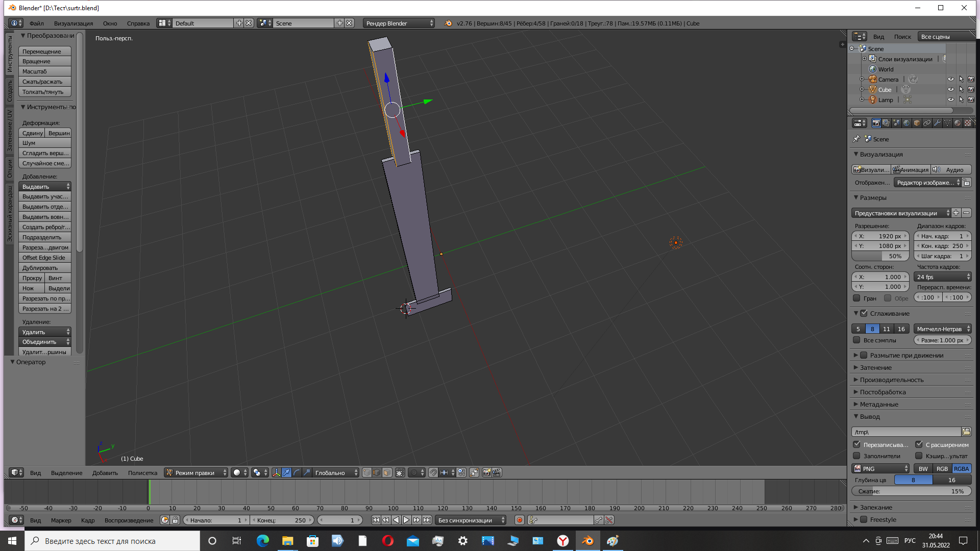980x551 pixels.
Task: Select face select mode icon
Action: pos(387,472)
